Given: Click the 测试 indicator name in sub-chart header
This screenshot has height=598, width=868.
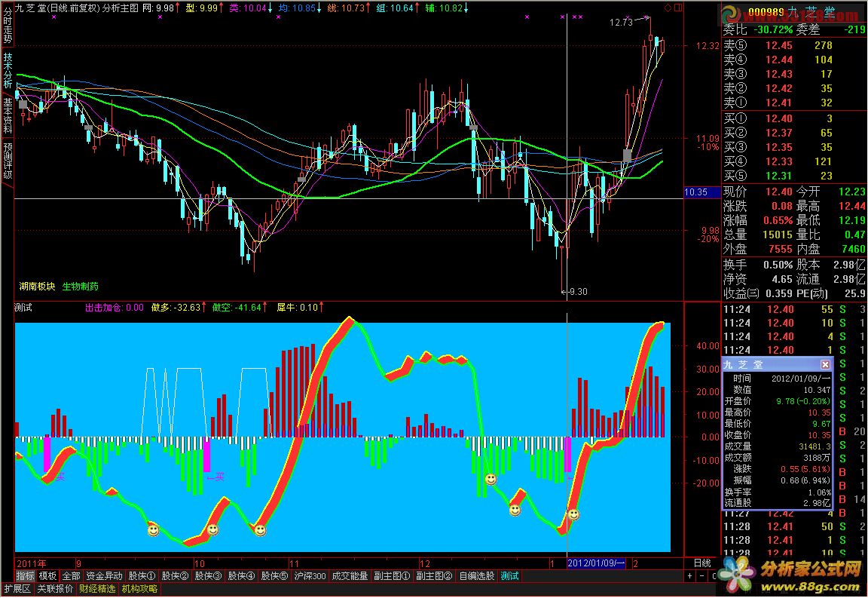Looking at the screenshot, I should (23, 308).
